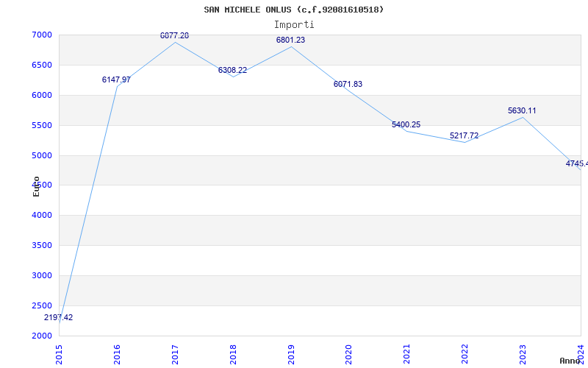
Task: Click the 2018 x-axis year label
Action: 233,355
